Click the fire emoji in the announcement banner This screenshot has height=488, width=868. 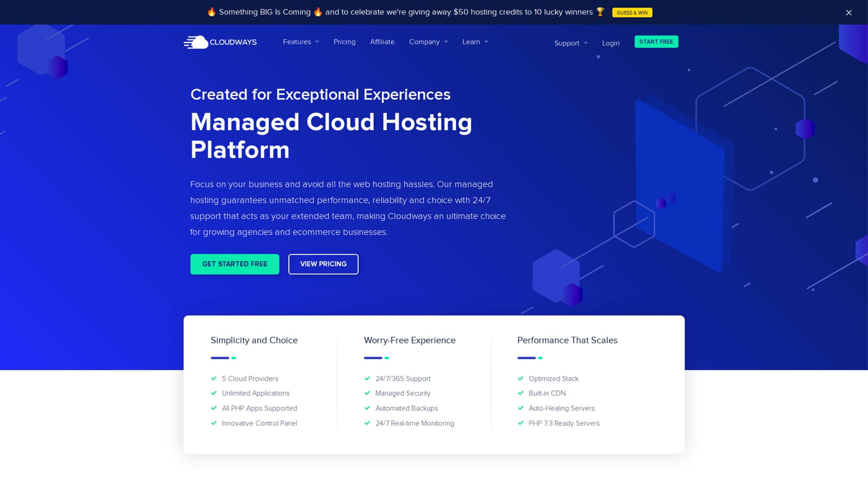[x=211, y=12]
